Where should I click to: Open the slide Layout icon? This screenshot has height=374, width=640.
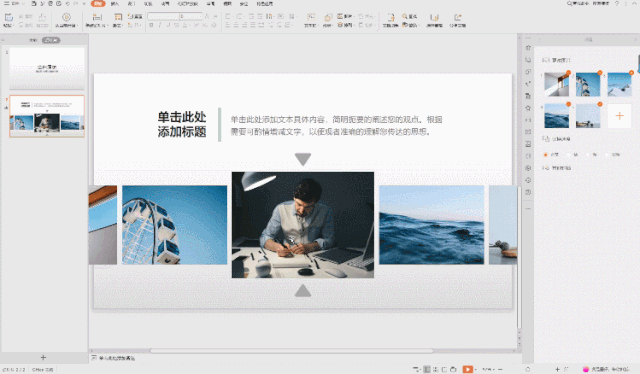[x=118, y=17]
